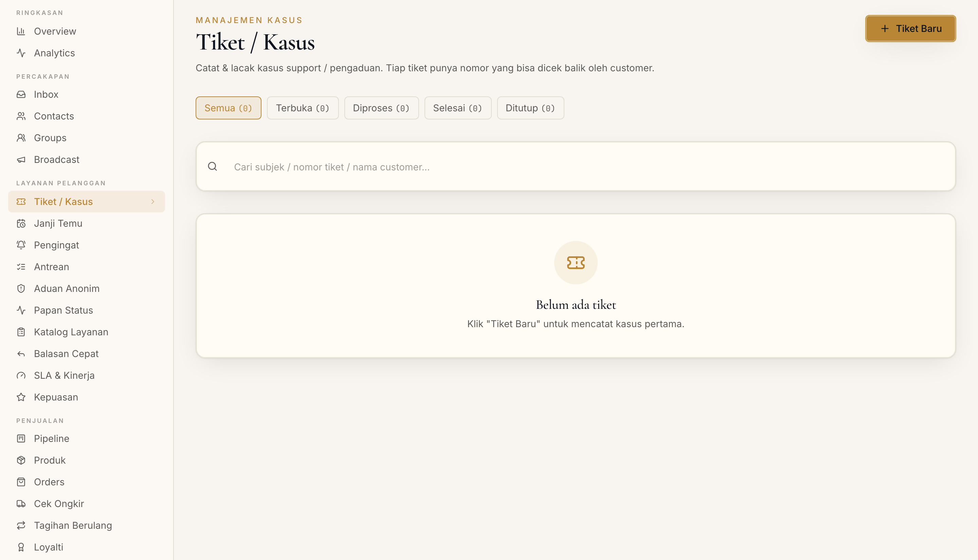This screenshot has width=978, height=560.
Task: Click the Tiket / Kasus ticket icon
Action: 21,202
